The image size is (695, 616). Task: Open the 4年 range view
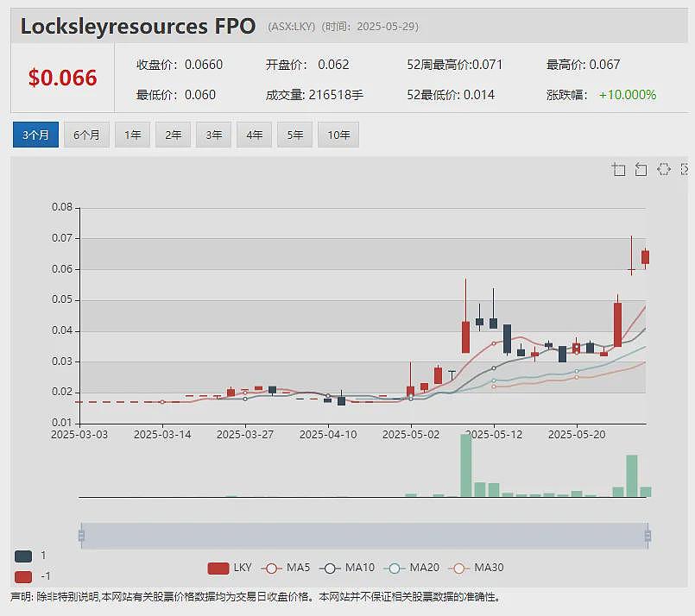(x=254, y=135)
